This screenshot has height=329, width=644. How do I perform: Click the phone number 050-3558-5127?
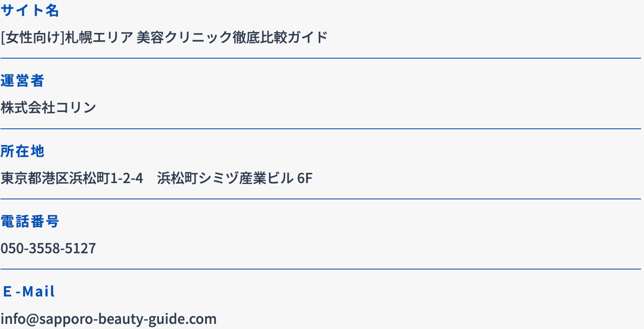click(48, 248)
